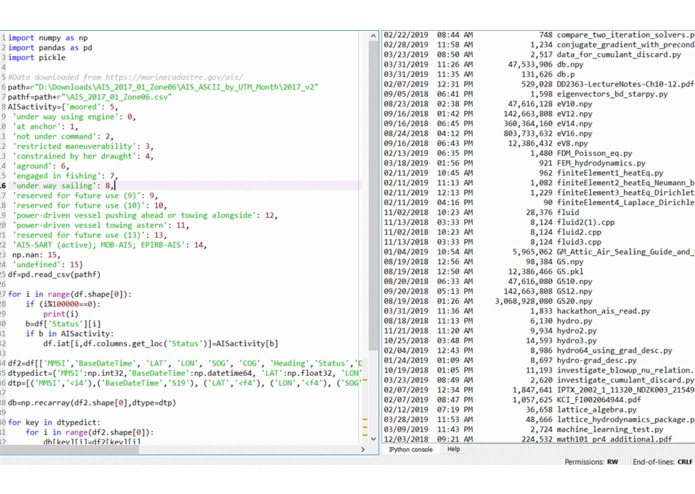Click 'GS.pkl' in the console listing
This screenshot has height=494, width=695.
click(570, 272)
